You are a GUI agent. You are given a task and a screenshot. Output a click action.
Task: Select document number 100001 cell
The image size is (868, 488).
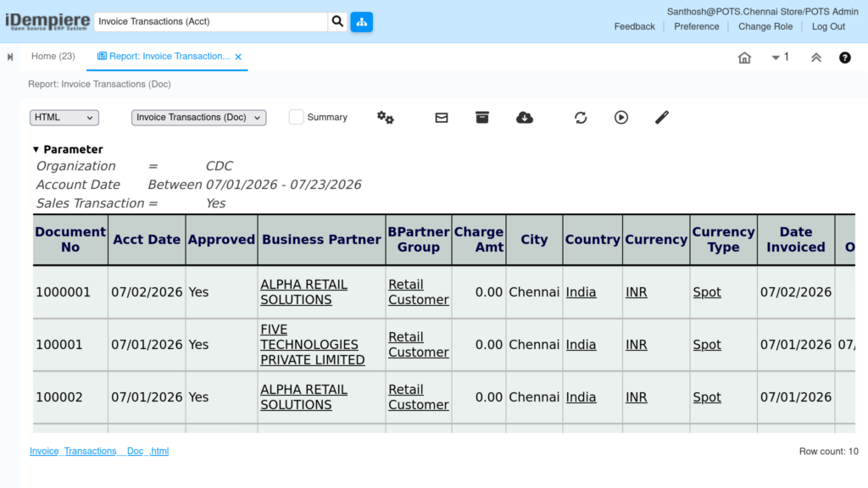pyautogui.click(x=70, y=345)
